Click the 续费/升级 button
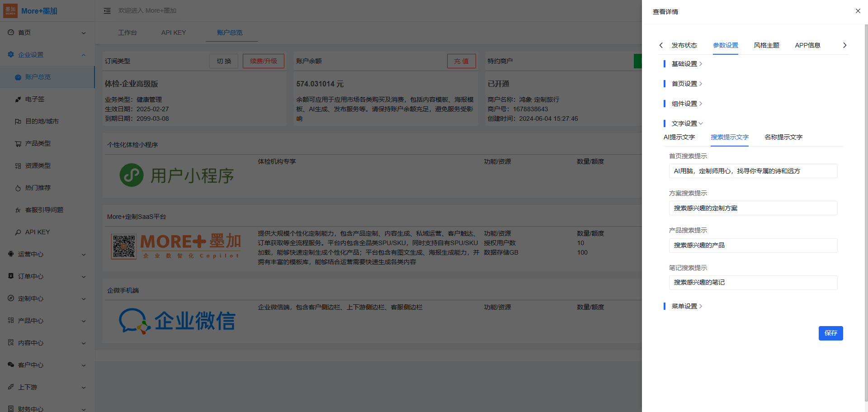 263,61
